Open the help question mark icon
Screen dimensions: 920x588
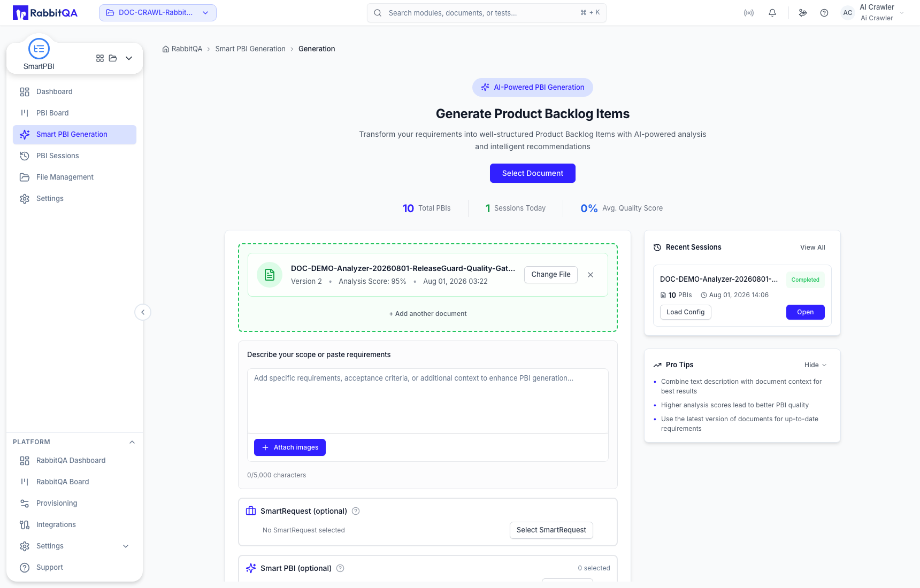pyautogui.click(x=824, y=13)
